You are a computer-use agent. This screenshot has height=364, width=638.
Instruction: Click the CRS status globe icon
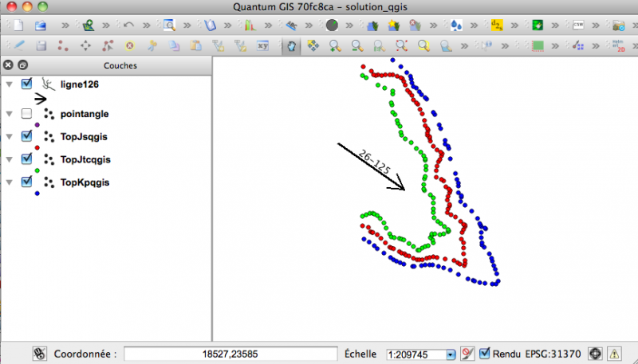click(594, 353)
